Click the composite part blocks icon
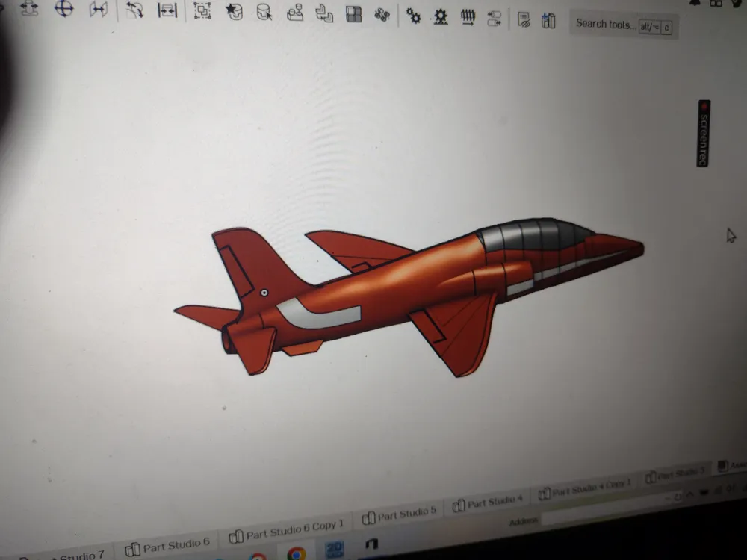 tap(295, 13)
